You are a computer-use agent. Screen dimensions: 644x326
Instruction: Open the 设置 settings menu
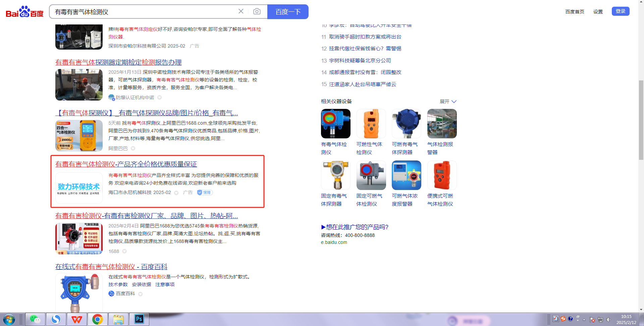(x=598, y=12)
